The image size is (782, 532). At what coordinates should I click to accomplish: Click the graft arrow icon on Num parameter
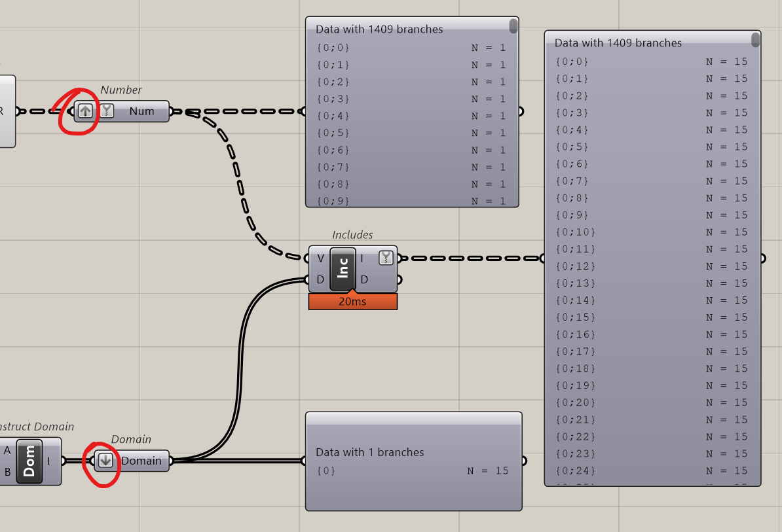click(85, 111)
